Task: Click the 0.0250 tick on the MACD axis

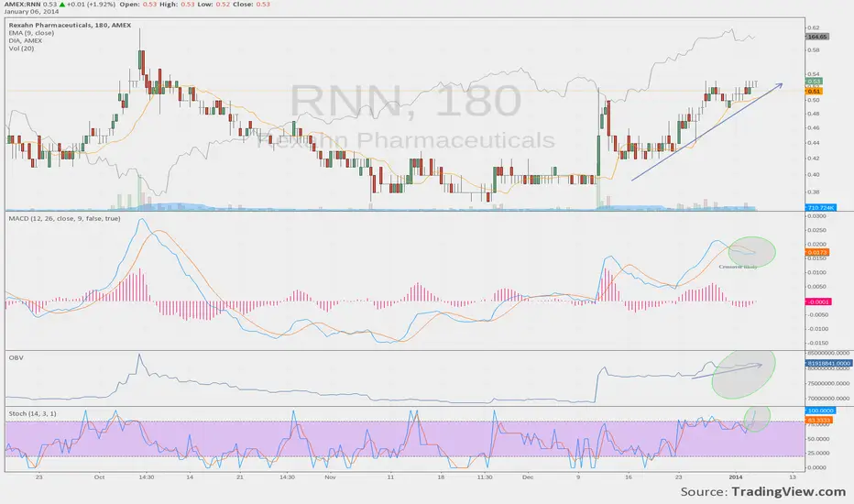Action: click(816, 230)
